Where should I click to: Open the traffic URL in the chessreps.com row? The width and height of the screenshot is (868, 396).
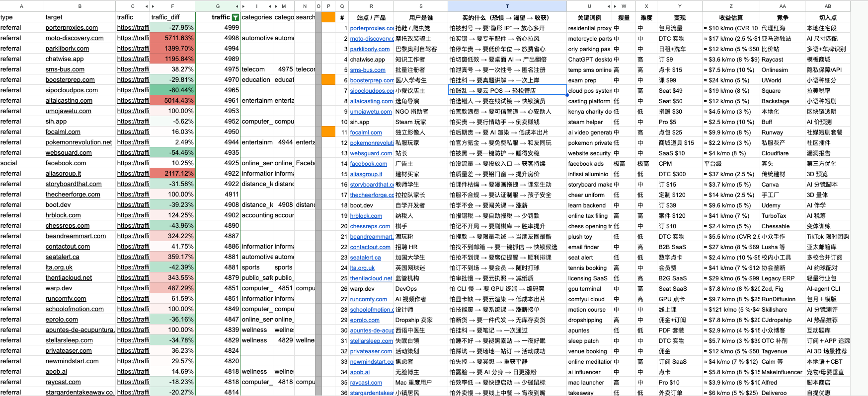click(x=133, y=226)
